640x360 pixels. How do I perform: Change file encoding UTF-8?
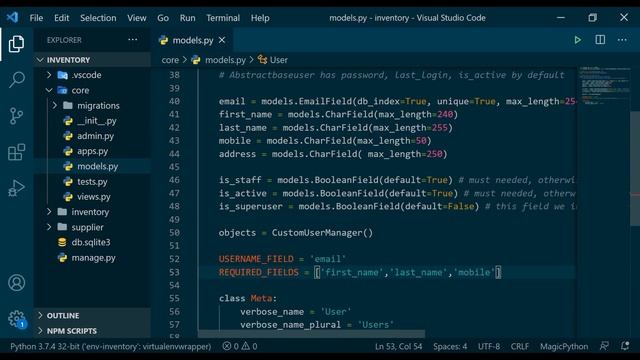[x=489, y=346]
